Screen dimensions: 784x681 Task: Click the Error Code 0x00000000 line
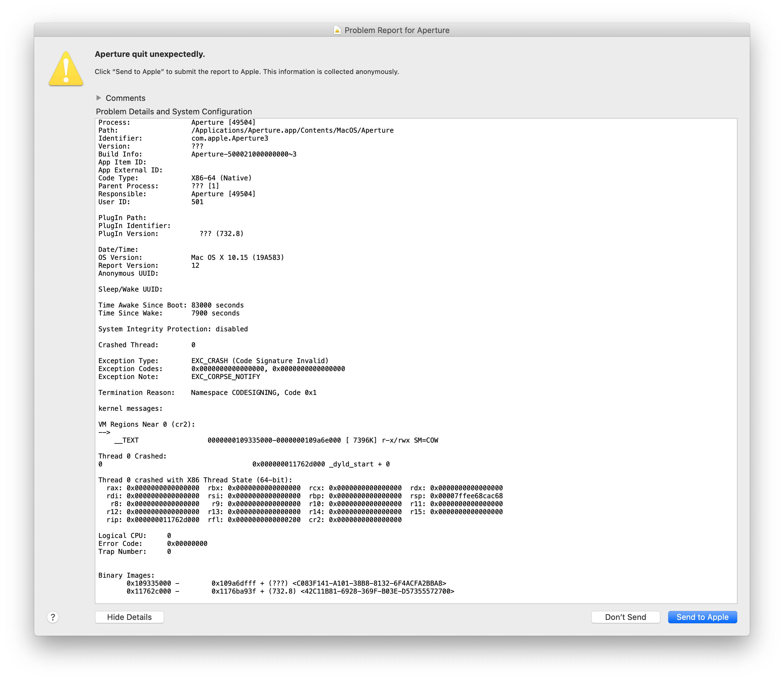pyautogui.click(x=153, y=543)
